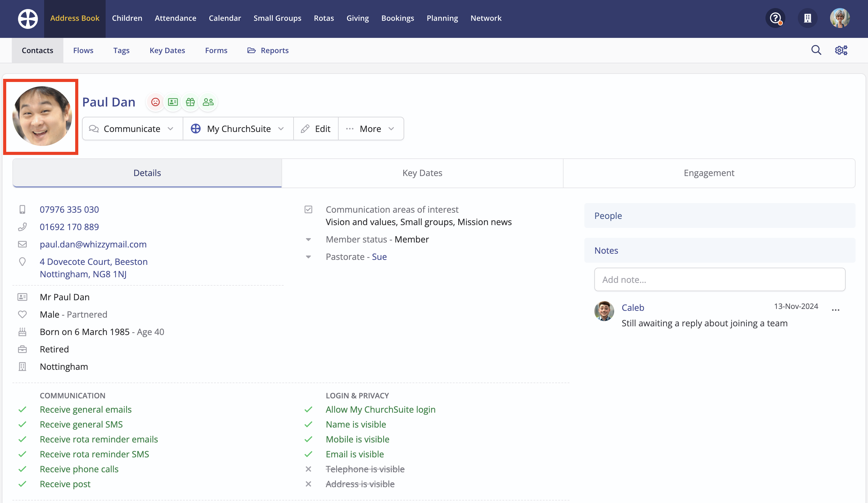The width and height of the screenshot is (868, 503).
Task: Open the Sue pastorate link
Action: pyautogui.click(x=379, y=257)
